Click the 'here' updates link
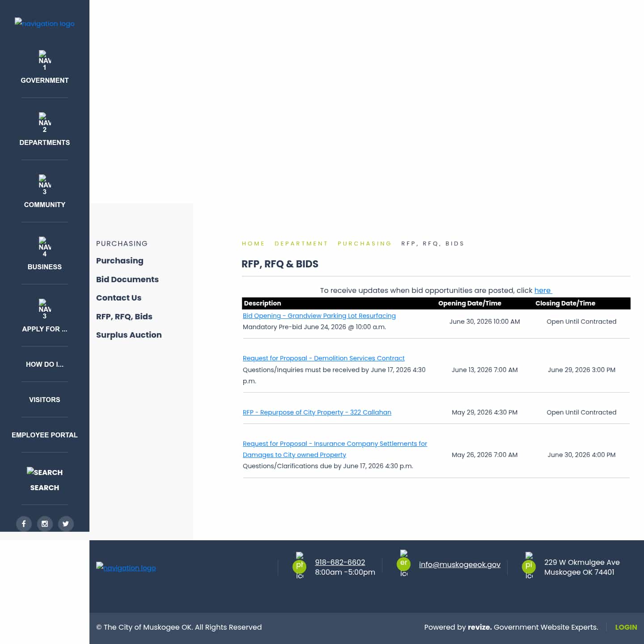The image size is (644, 644). click(x=543, y=291)
